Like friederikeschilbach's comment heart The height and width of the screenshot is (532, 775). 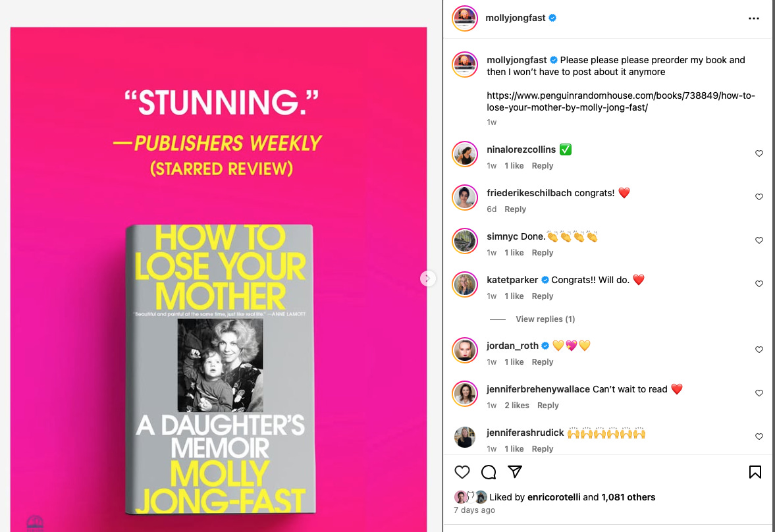[759, 197]
